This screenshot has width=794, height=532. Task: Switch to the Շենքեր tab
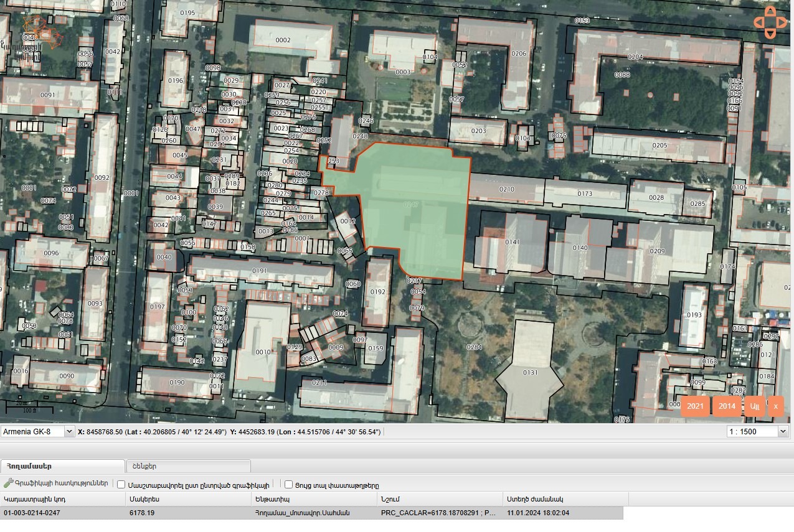tap(188, 465)
